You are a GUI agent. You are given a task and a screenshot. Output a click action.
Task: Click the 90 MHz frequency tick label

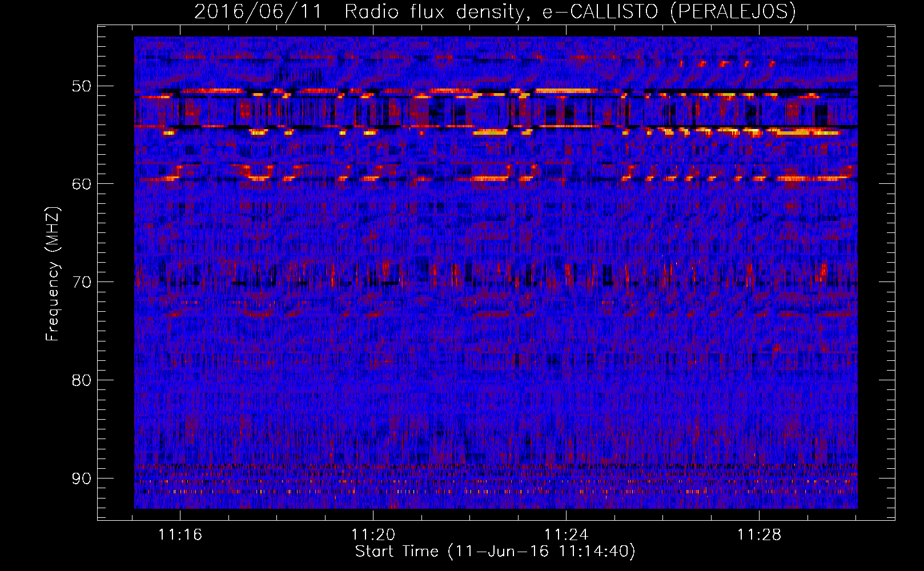(x=81, y=478)
